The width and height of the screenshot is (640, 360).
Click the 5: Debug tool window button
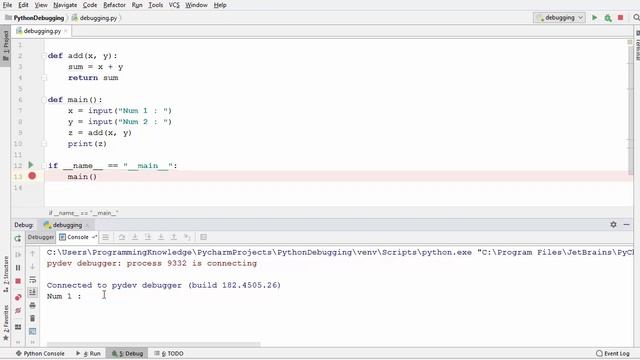(x=127, y=353)
